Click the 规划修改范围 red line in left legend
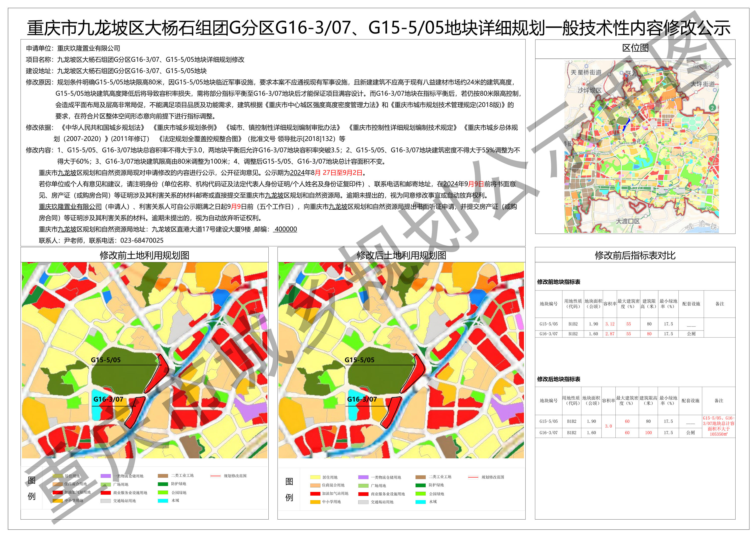756x535 pixels. coord(215,476)
